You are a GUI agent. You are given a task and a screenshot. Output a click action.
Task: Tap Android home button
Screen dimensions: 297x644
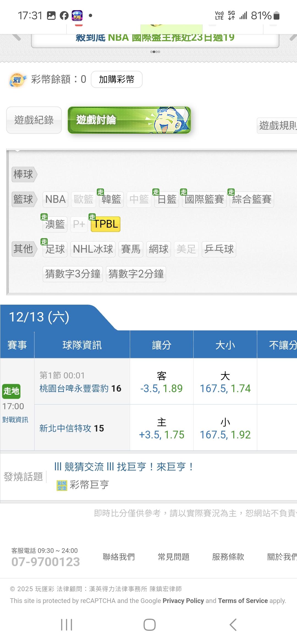pos(149,625)
